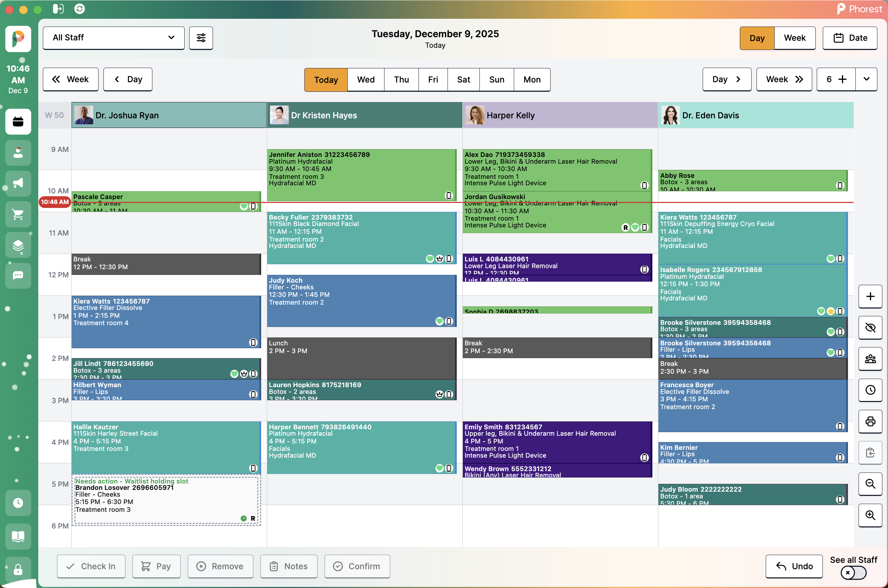This screenshot has height=588, width=888.
Task: Select the Mon tab in day selector
Action: pyautogui.click(x=532, y=79)
